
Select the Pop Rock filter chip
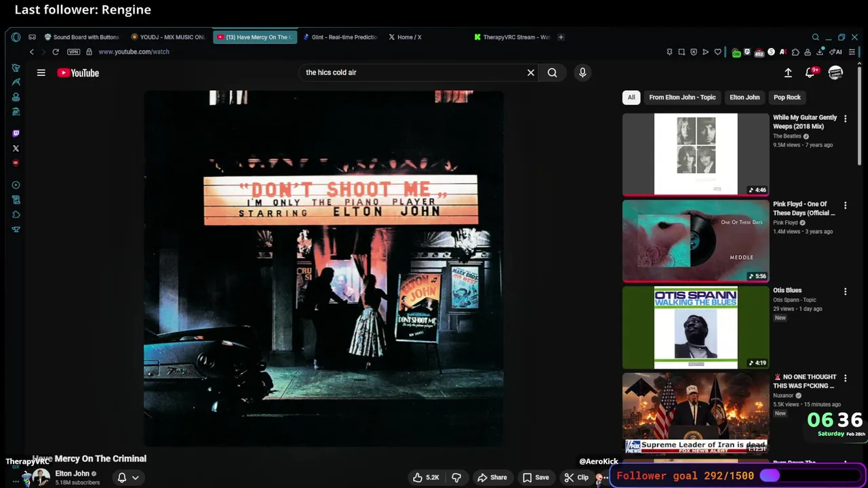pyautogui.click(x=787, y=98)
